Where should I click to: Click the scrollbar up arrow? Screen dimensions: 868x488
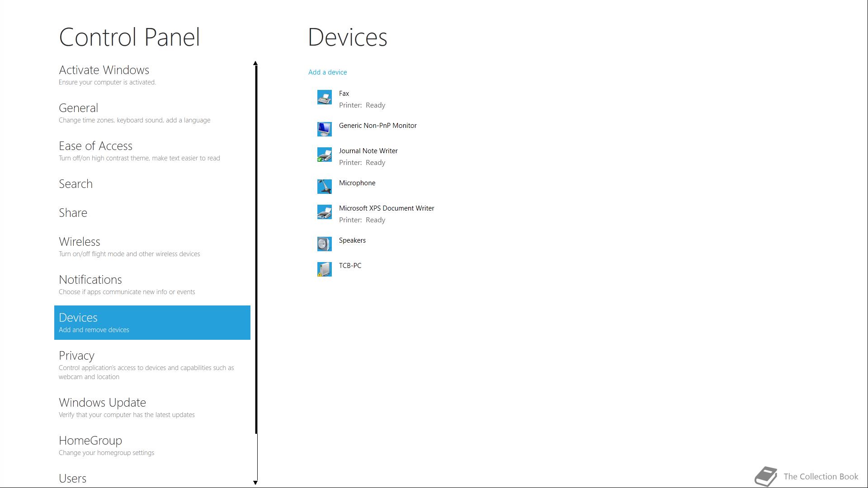point(255,63)
